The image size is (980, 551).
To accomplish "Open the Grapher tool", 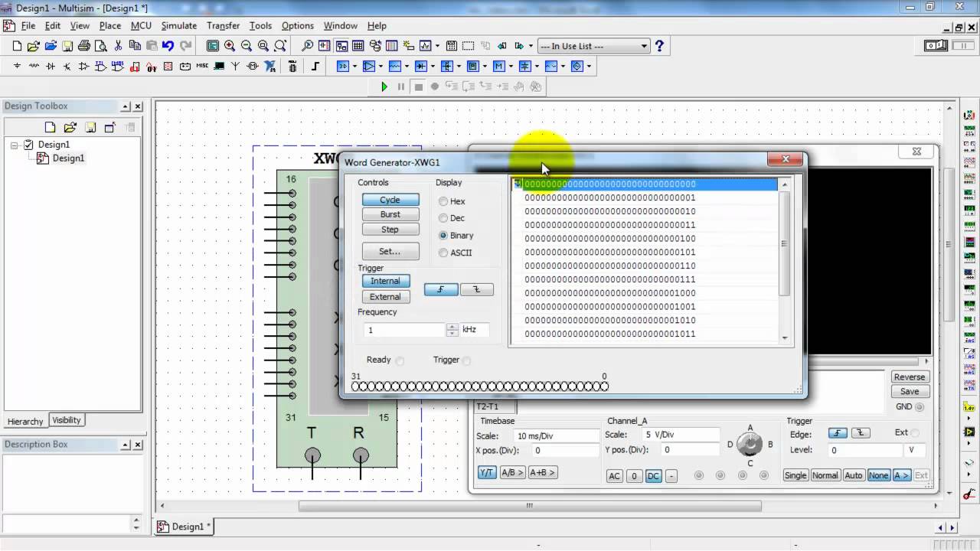I will click(x=425, y=46).
